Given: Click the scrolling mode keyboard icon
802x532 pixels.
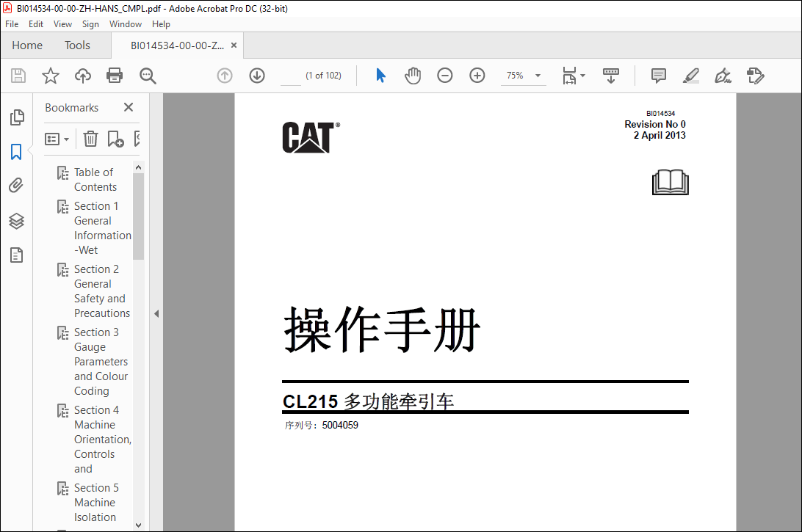Looking at the screenshot, I should (x=611, y=76).
